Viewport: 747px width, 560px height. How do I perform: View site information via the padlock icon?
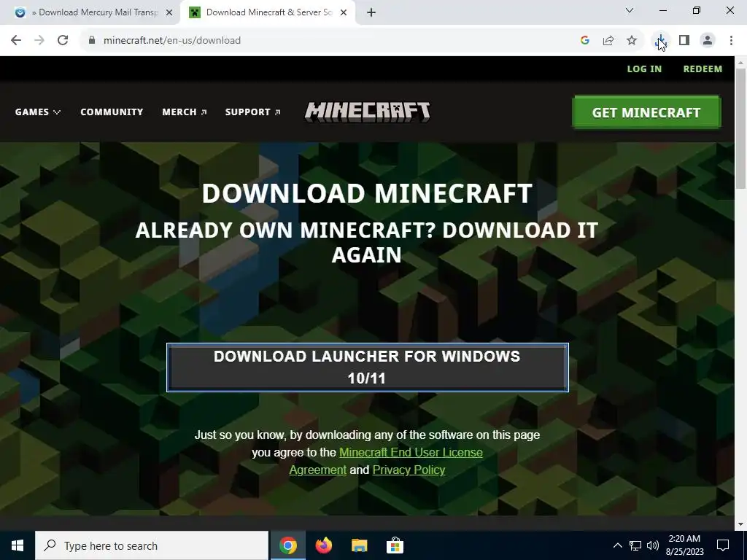(92, 41)
